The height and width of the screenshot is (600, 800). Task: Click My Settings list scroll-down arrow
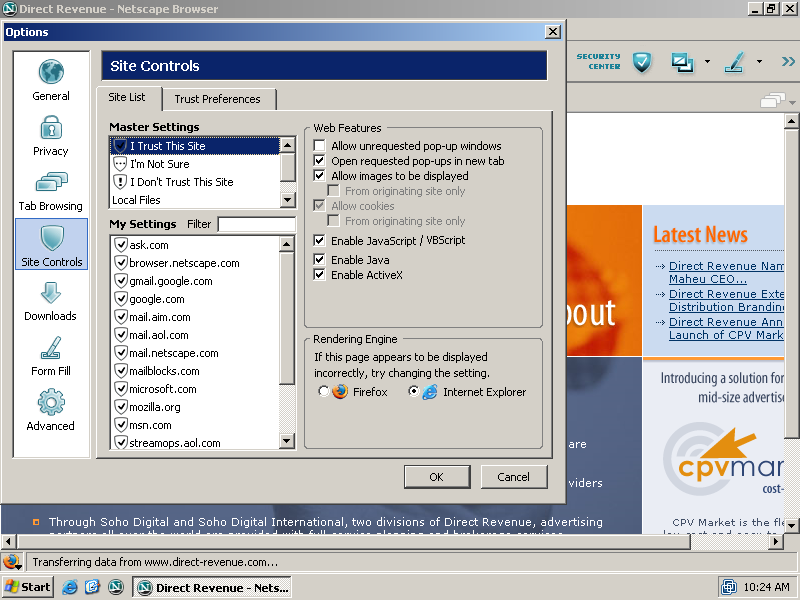[x=287, y=440]
